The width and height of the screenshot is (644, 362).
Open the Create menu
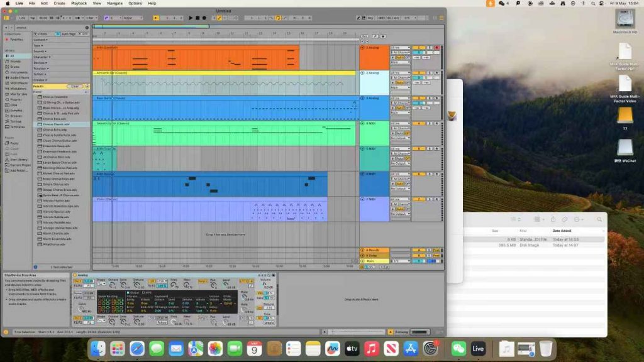[59, 3]
